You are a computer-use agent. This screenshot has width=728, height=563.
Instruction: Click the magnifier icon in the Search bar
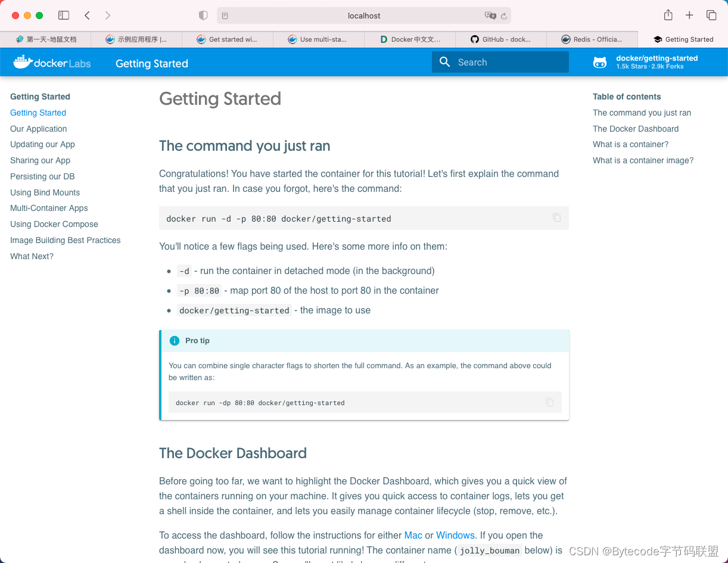(x=444, y=62)
